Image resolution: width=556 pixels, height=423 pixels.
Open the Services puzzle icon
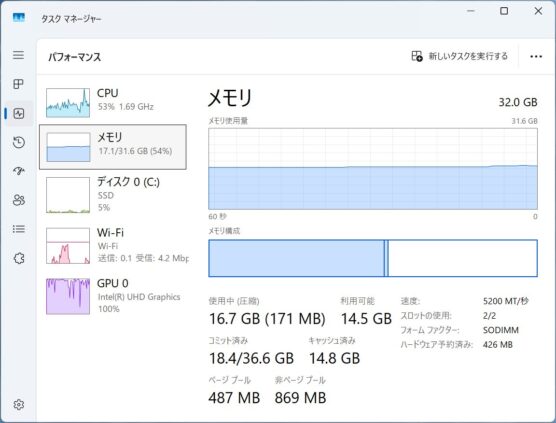point(18,258)
